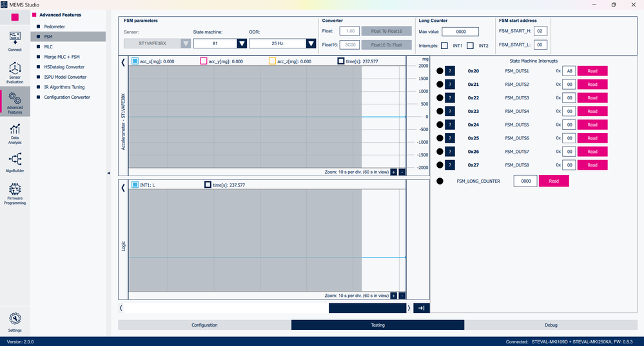
Task: Click FSM_START_H address field
Action: click(540, 31)
